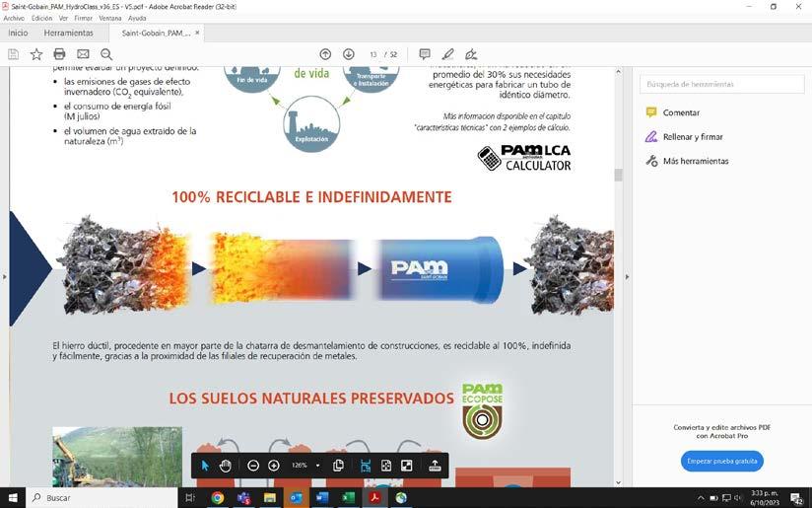This screenshot has width=812, height=508.
Task: Switch to the Herramientas tab
Action: coord(68,33)
